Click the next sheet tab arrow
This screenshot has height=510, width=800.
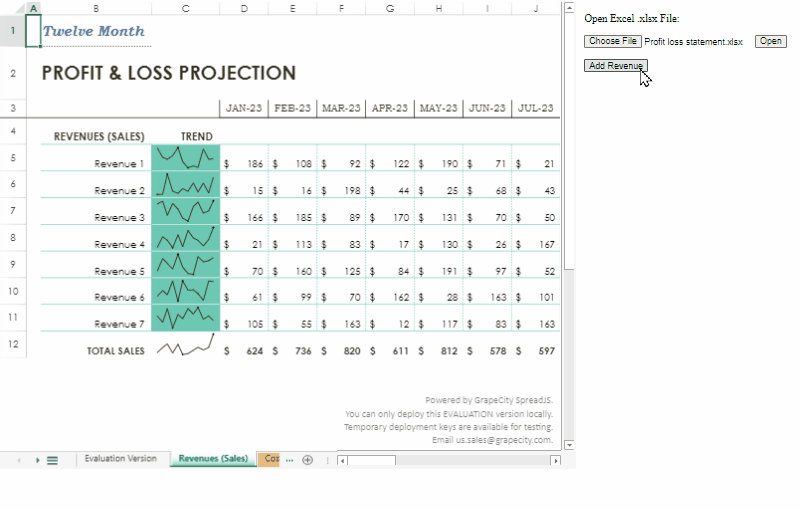coord(38,460)
